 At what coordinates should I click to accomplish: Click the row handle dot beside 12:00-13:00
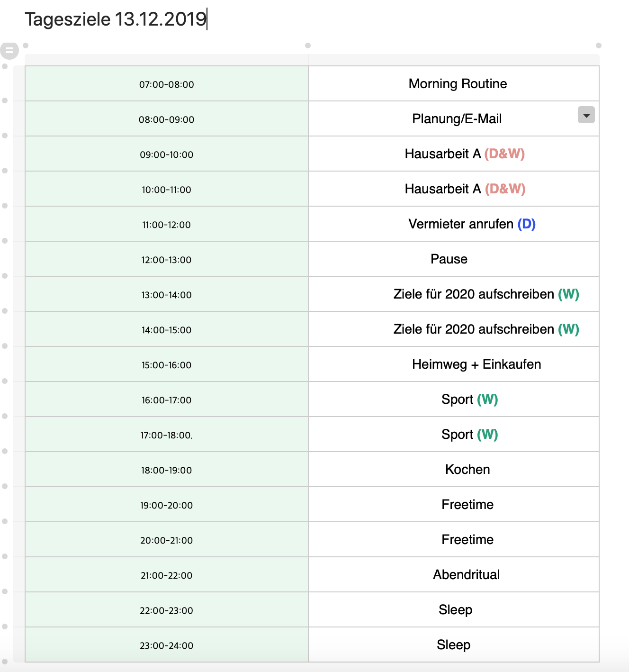pos(5,241)
